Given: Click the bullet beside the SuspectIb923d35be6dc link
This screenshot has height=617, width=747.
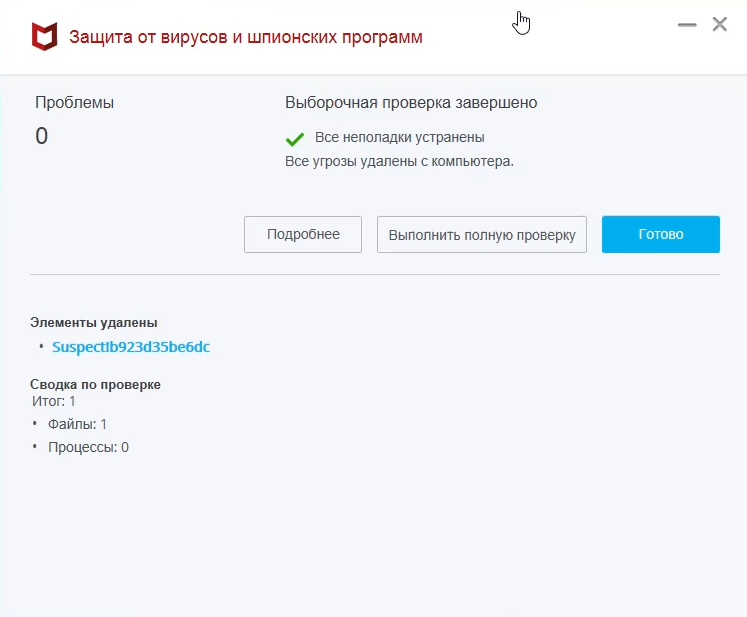Looking at the screenshot, I should pyautogui.click(x=41, y=347).
